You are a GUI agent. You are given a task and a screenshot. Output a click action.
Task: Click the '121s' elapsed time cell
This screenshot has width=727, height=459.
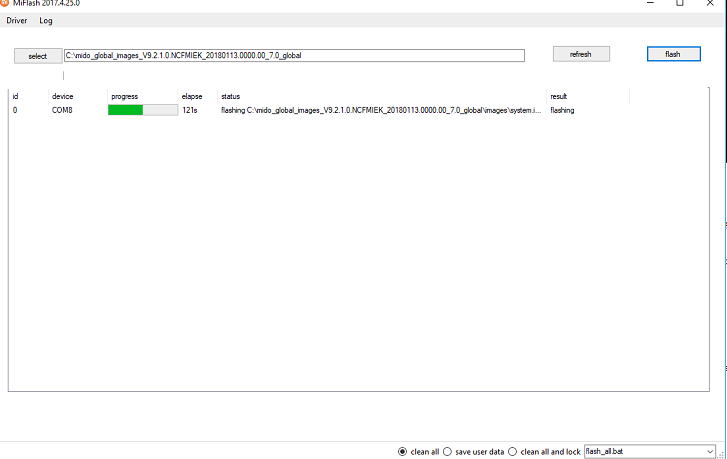(x=190, y=110)
